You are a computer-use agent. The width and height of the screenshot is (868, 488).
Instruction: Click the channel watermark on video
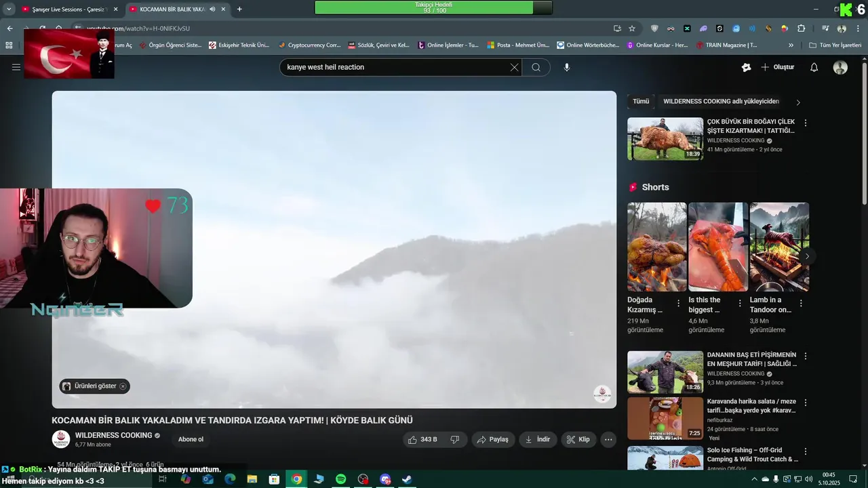point(602,394)
